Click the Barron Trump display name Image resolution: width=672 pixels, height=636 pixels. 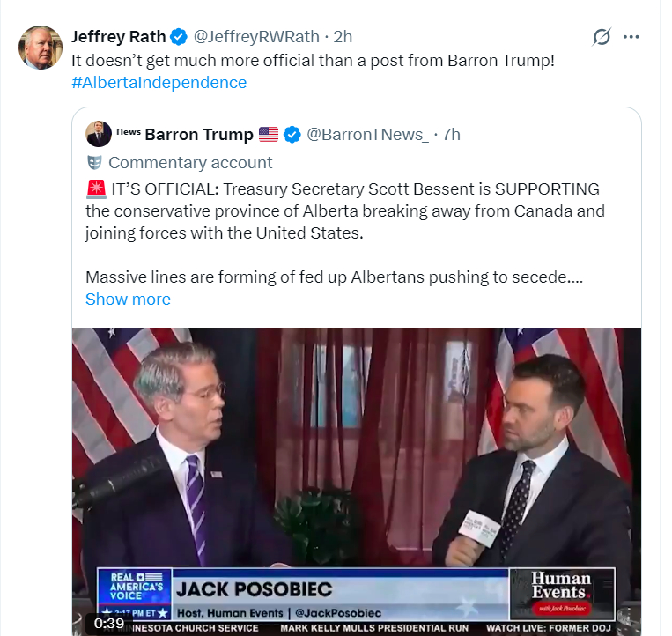pos(199,135)
